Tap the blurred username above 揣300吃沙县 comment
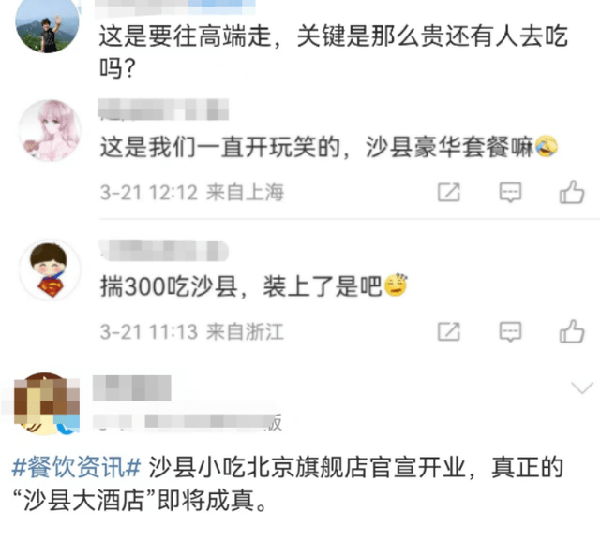This screenshot has width=600, height=540. 164,251
